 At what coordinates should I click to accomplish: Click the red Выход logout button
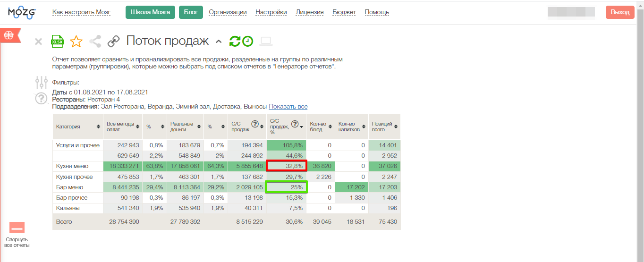(619, 12)
